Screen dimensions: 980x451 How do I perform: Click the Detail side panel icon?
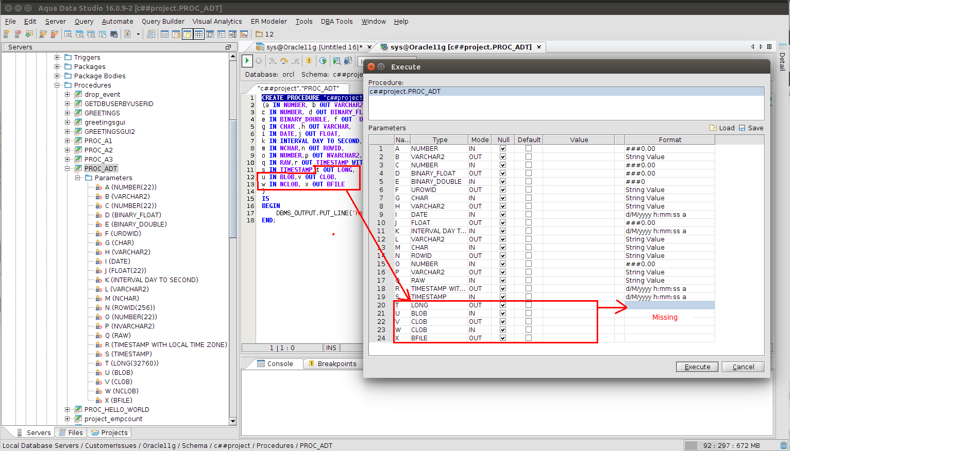(x=782, y=46)
